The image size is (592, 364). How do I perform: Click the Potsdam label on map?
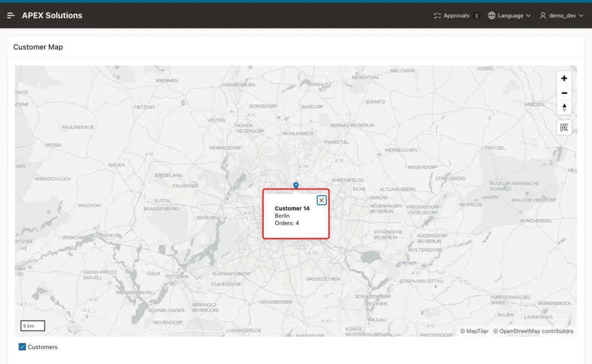pos(177,277)
